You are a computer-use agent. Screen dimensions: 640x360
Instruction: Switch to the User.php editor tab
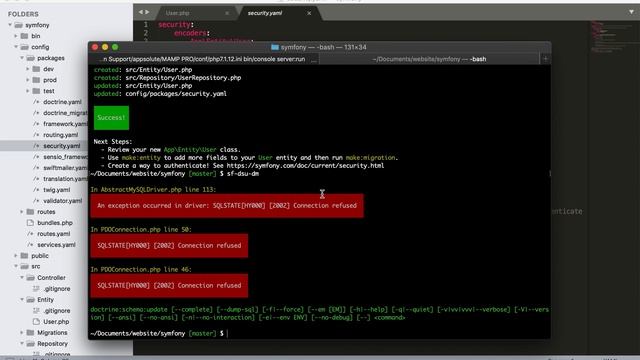point(196,13)
